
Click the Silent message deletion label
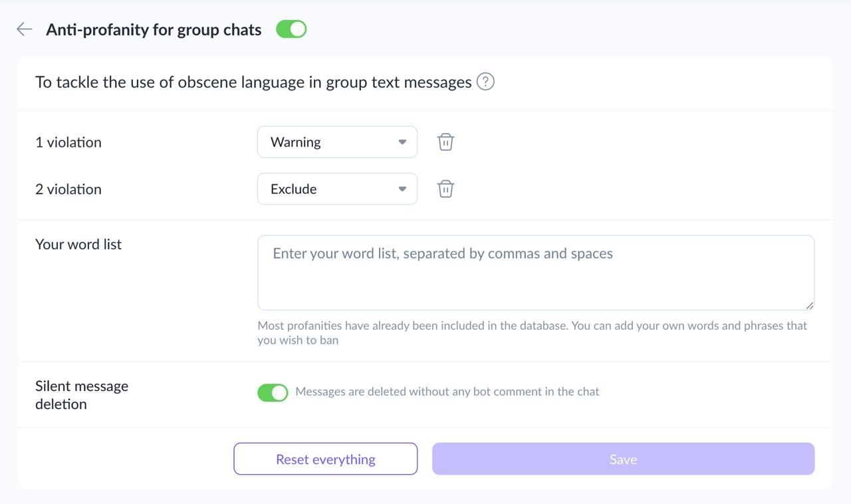tap(82, 395)
